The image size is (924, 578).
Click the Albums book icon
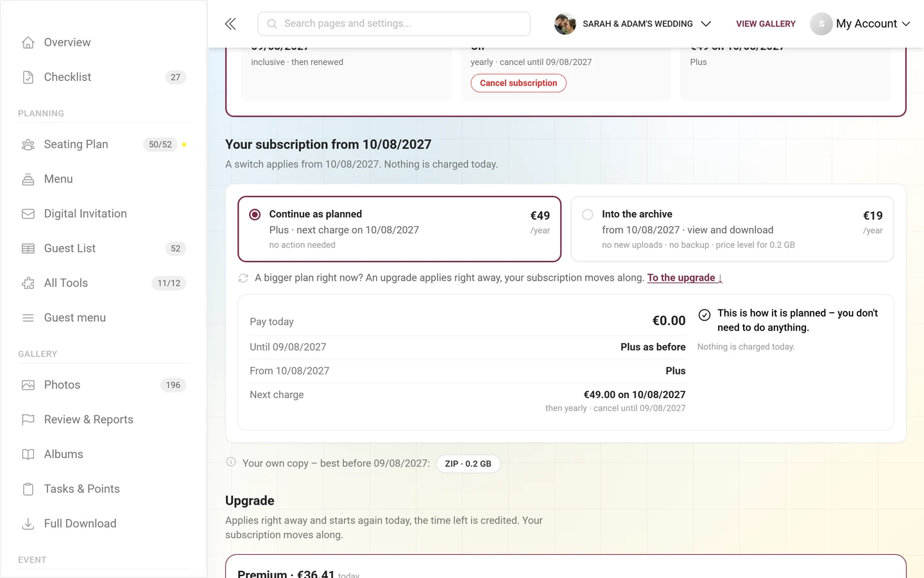(28, 455)
